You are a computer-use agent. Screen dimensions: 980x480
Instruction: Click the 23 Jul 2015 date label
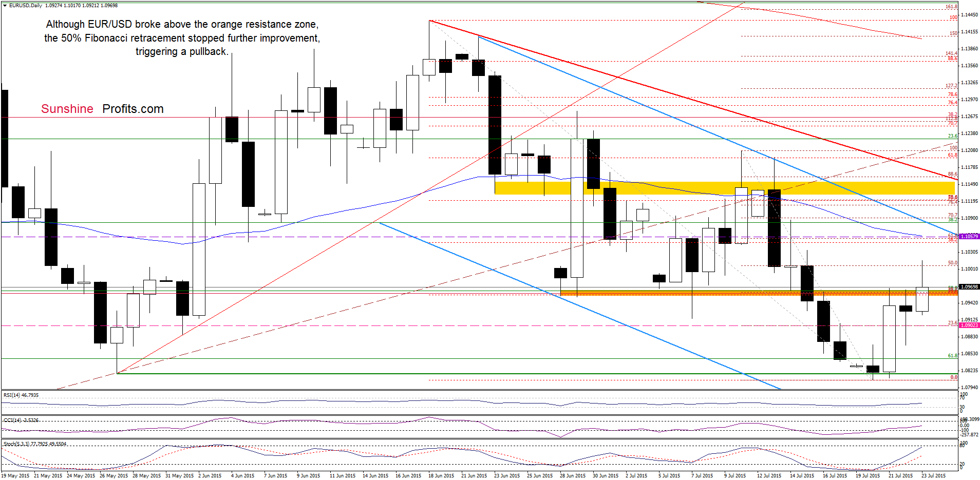pos(933,476)
